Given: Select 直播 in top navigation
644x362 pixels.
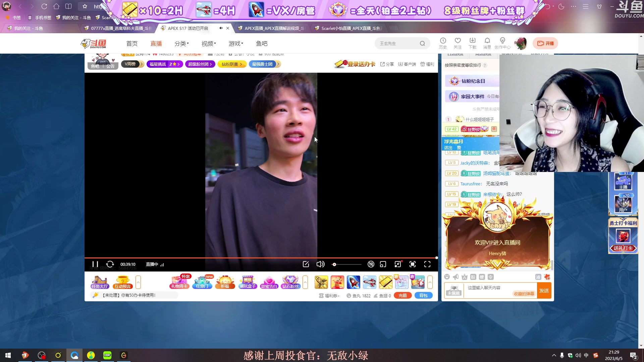Looking at the screenshot, I should click(x=156, y=44).
